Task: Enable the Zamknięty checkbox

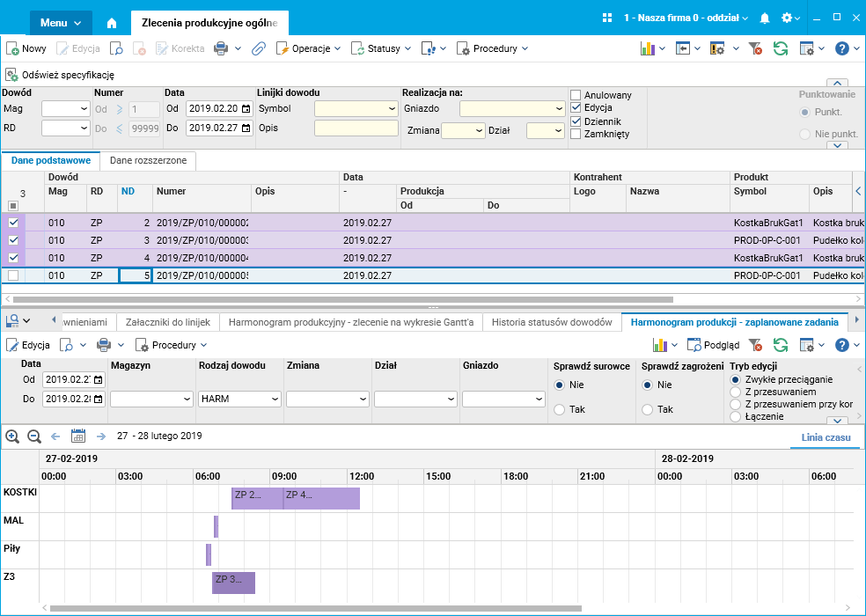Action: pos(576,134)
